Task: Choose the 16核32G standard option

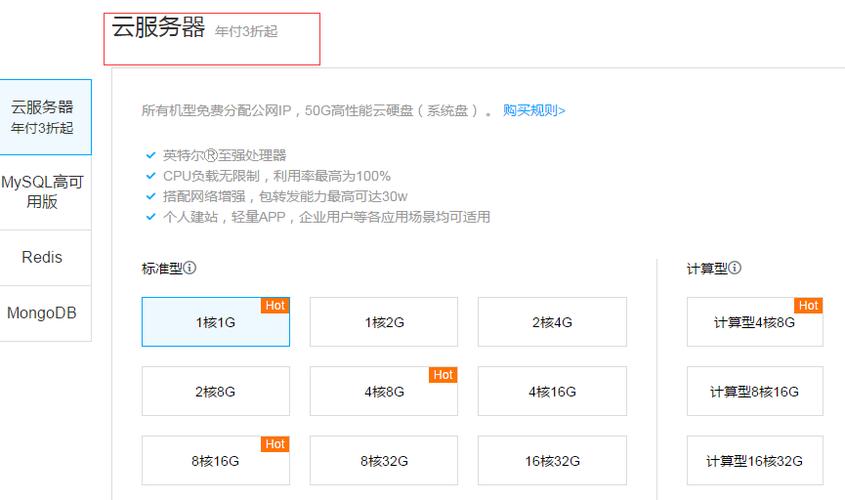Action: tap(552, 461)
